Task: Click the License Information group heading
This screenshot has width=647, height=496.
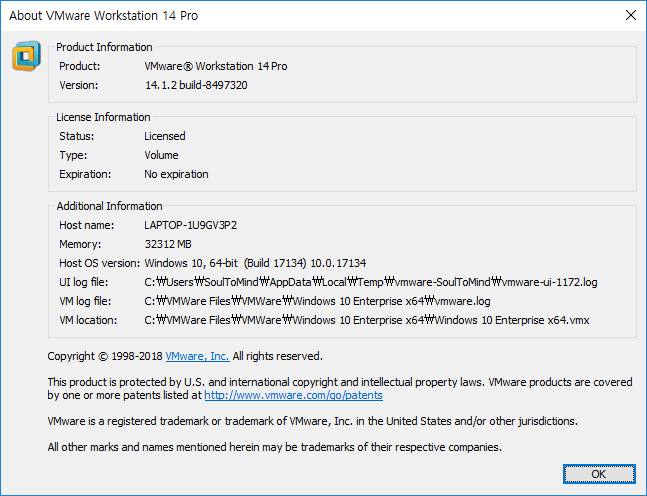Action: pyautogui.click(x=103, y=117)
